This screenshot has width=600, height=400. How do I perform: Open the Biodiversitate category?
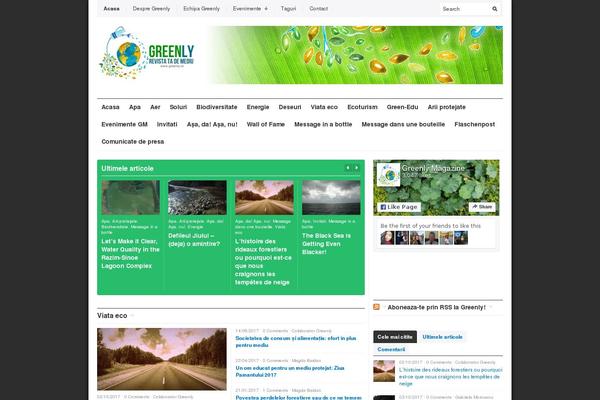tap(217, 107)
